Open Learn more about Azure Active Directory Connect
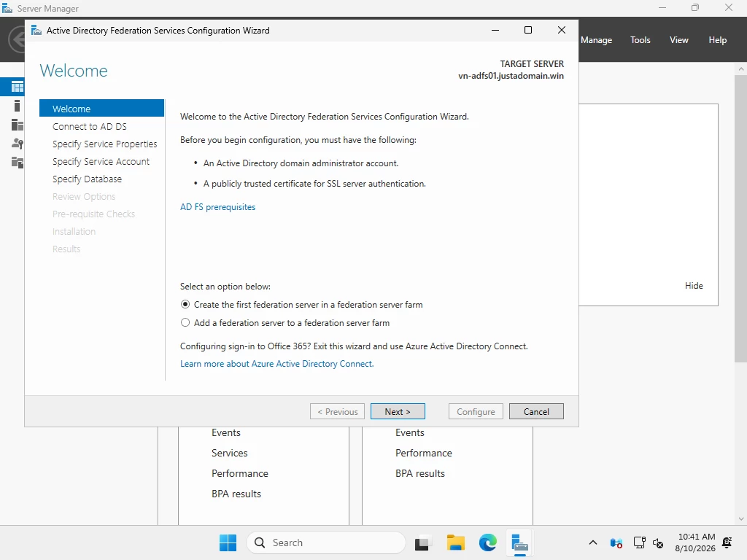747x560 pixels. [x=276, y=364]
